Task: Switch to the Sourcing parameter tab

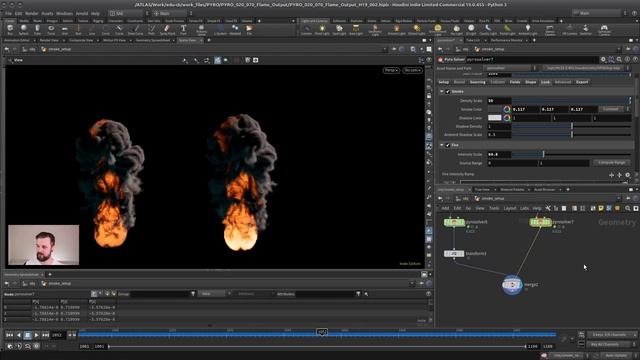Action: 477,82
